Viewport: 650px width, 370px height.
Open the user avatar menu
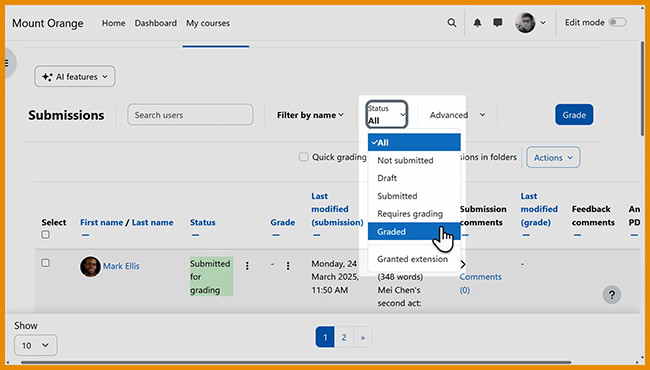click(530, 23)
